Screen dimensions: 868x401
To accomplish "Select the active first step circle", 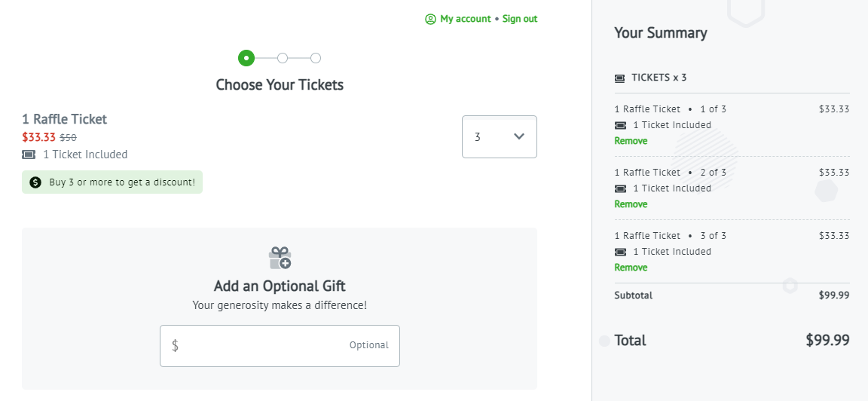I will (x=246, y=57).
